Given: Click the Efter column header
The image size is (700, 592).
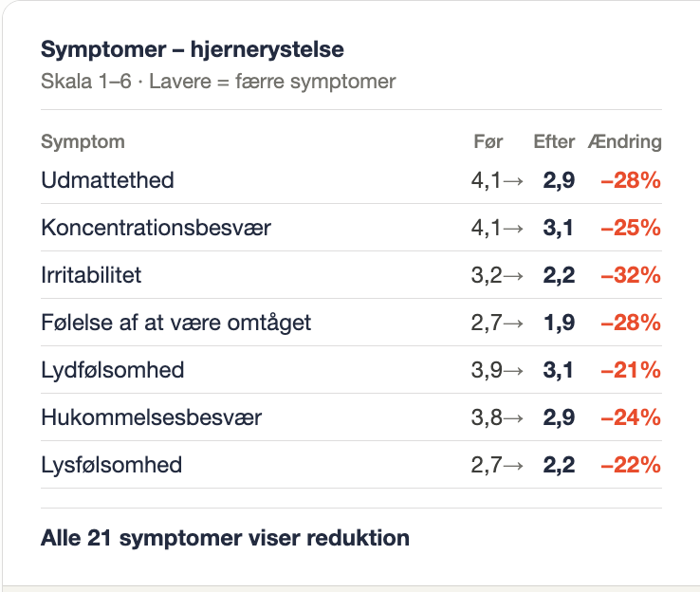Looking at the screenshot, I should [x=554, y=142].
